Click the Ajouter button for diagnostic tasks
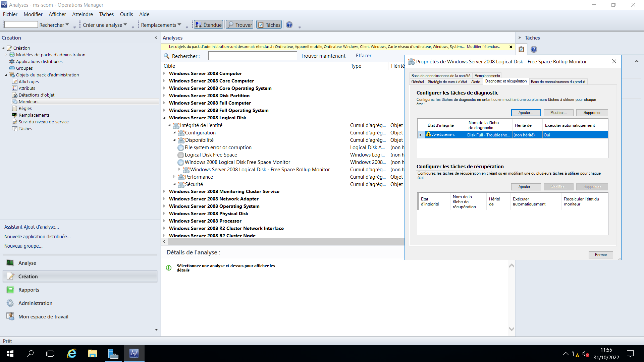 pos(526,113)
